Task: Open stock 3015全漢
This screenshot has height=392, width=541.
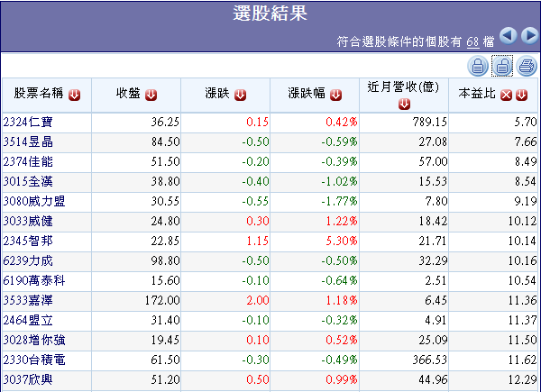Action: point(28,181)
